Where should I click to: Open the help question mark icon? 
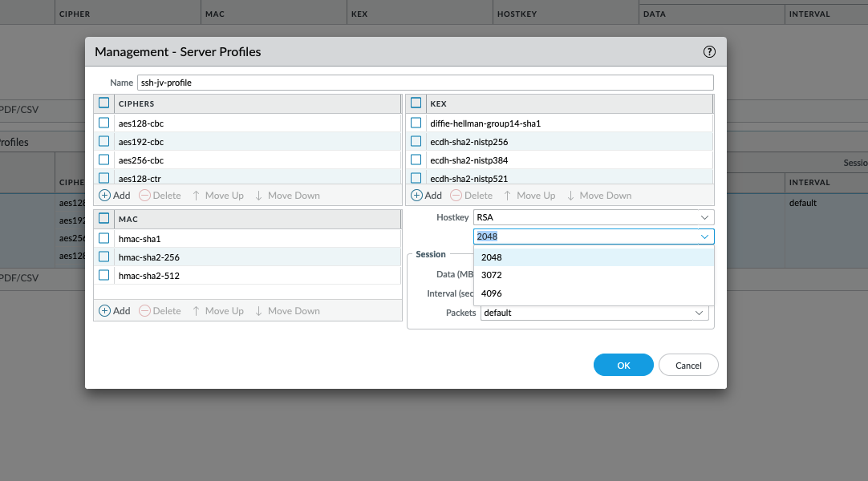pos(709,52)
